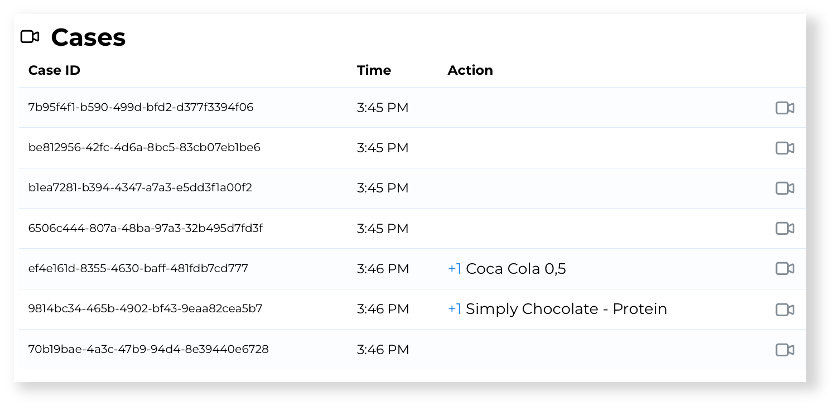Image resolution: width=836 pixels, height=408 pixels.
Task: Select case ID ef4e161d-8355-4630-baff-481fdb7cd777
Action: tap(138, 268)
